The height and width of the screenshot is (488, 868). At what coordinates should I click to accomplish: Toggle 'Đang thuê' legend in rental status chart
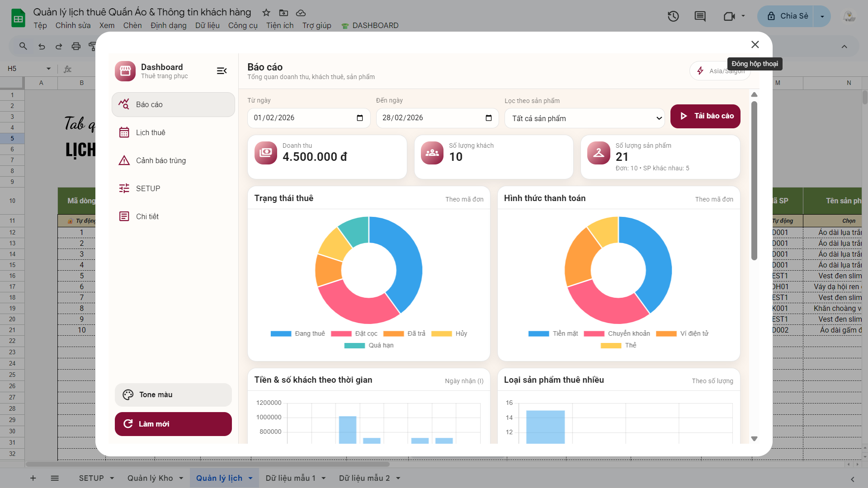click(x=298, y=333)
